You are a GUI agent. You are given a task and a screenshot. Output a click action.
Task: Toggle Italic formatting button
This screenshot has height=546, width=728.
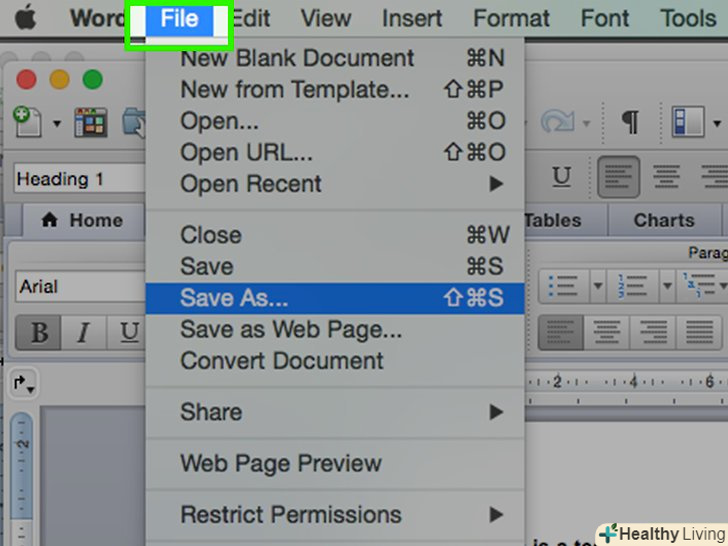click(84, 333)
